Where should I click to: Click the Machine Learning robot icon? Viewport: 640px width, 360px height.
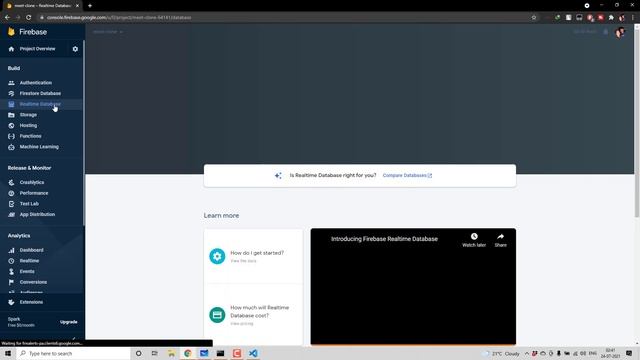tap(11, 147)
